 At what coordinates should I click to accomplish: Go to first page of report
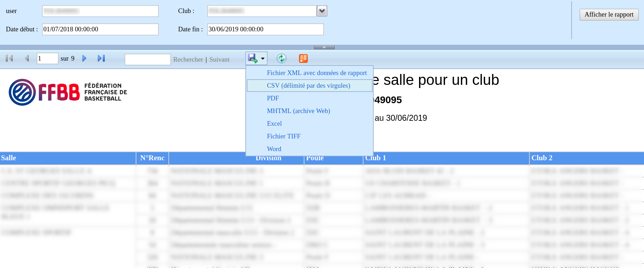click(x=9, y=58)
